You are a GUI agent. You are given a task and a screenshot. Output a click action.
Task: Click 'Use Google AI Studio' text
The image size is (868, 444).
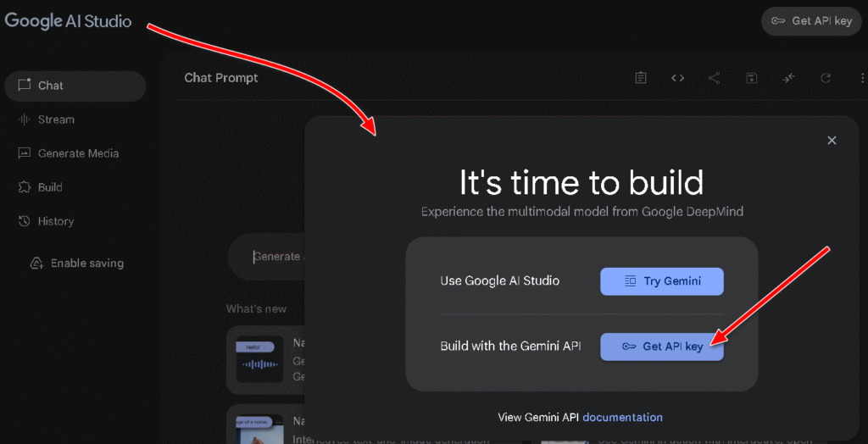[500, 281]
